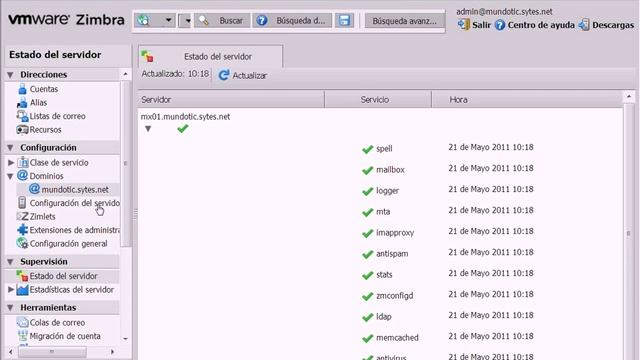Image resolution: width=640 pixels, height=360 pixels.
Task: Sort by the Servidor column header
Action: tap(231, 100)
